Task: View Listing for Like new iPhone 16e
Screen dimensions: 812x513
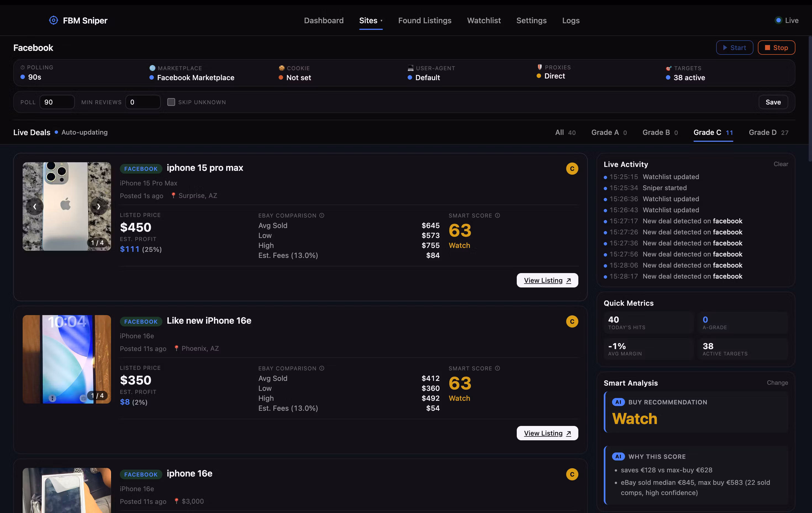Action: click(x=547, y=433)
